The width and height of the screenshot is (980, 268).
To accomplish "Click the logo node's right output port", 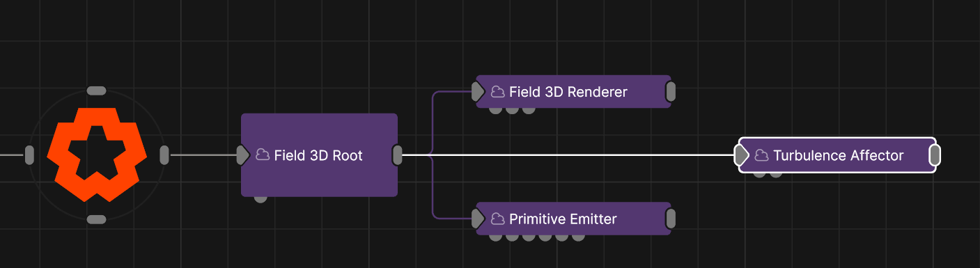I will [164, 155].
